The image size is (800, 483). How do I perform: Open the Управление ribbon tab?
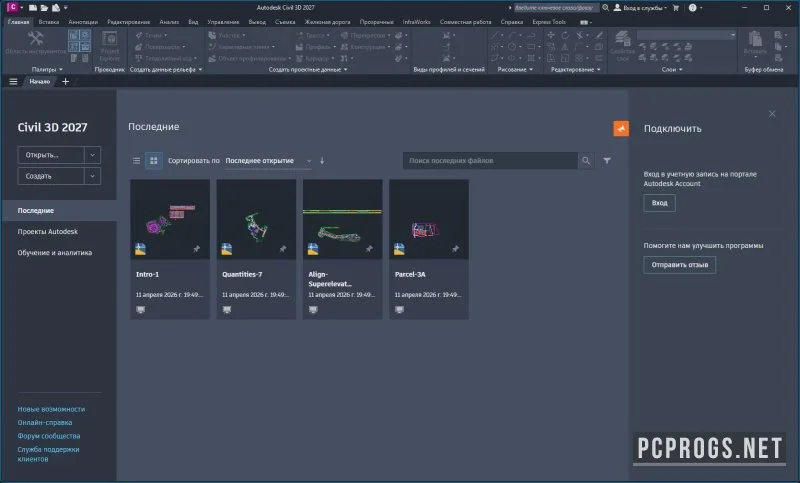[x=223, y=22]
